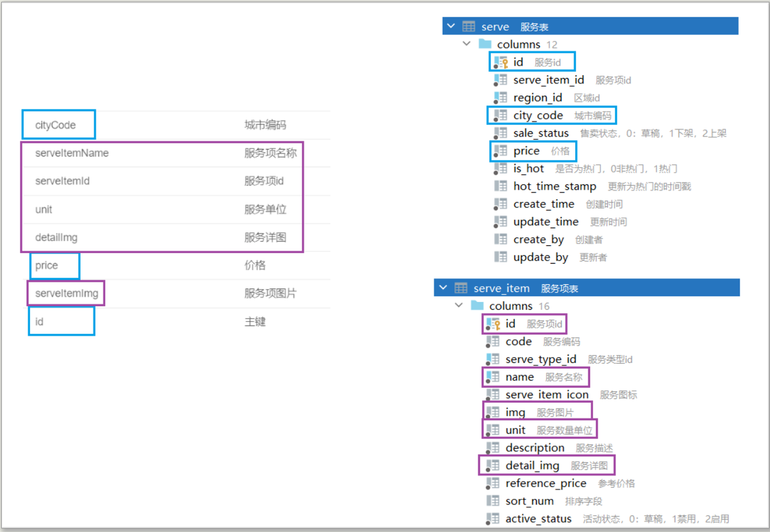The height and width of the screenshot is (532, 770).
Task: Collapse the serve table node
Action: point(451,26)
